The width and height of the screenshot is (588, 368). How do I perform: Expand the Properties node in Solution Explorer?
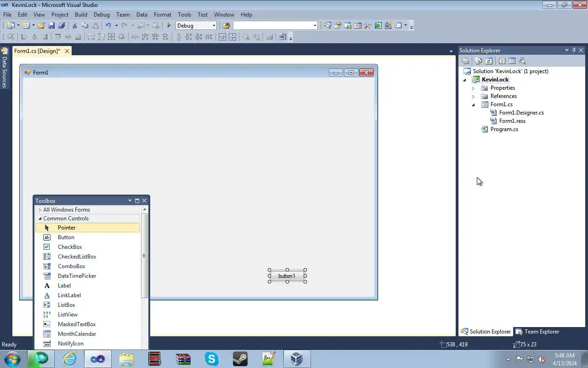point(474,88)
